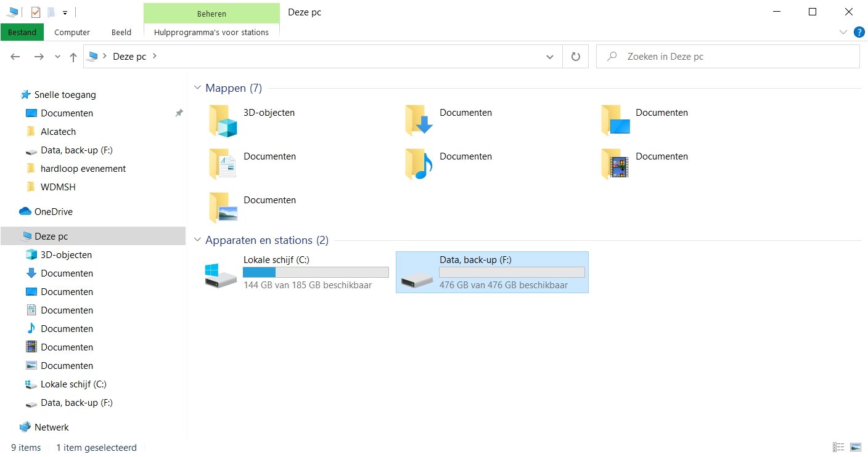Screen dimensions: 868x457
Task: Go forward with the right arrow
Action: 39,57
